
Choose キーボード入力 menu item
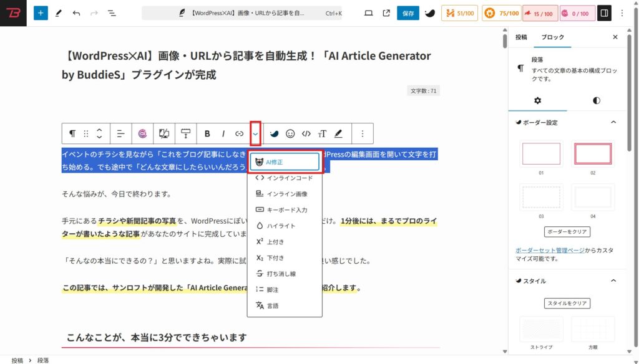(285, 209)
